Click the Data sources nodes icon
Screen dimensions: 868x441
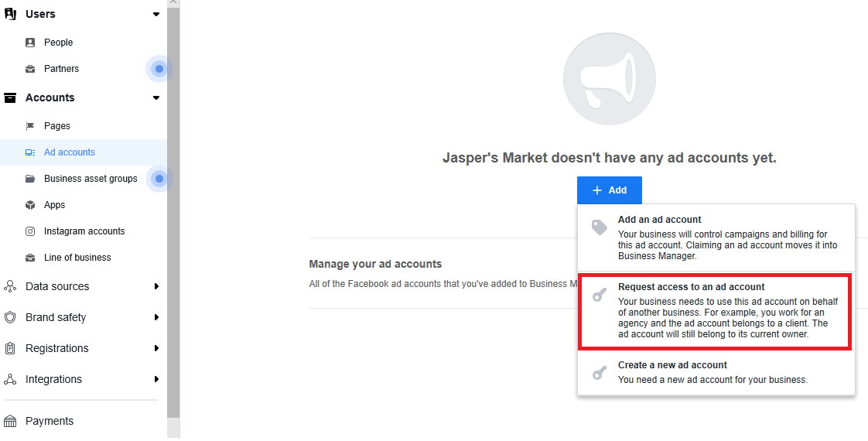(10, 286)
